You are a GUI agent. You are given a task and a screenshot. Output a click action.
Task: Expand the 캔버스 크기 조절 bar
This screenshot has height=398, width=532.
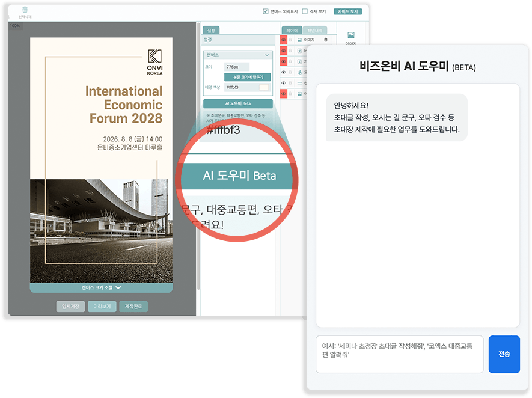pyautogui.click(x=101, y=287)
